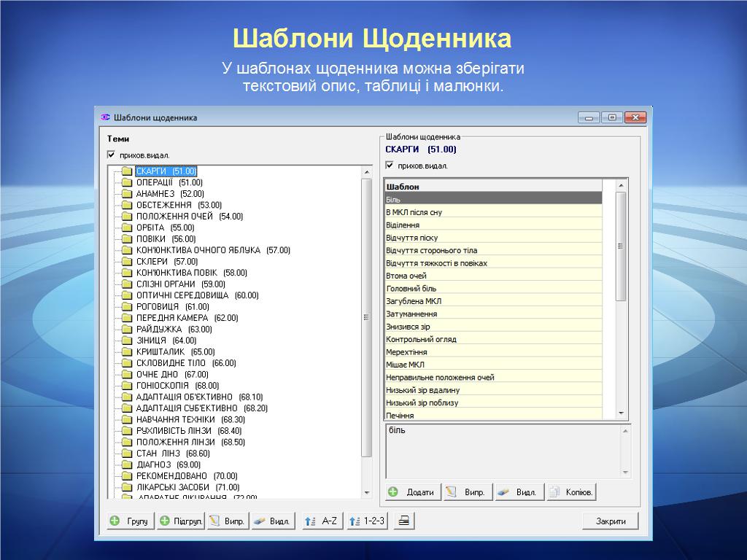
Task: Choose the Головний біль template row
Action: pos(411,289)
